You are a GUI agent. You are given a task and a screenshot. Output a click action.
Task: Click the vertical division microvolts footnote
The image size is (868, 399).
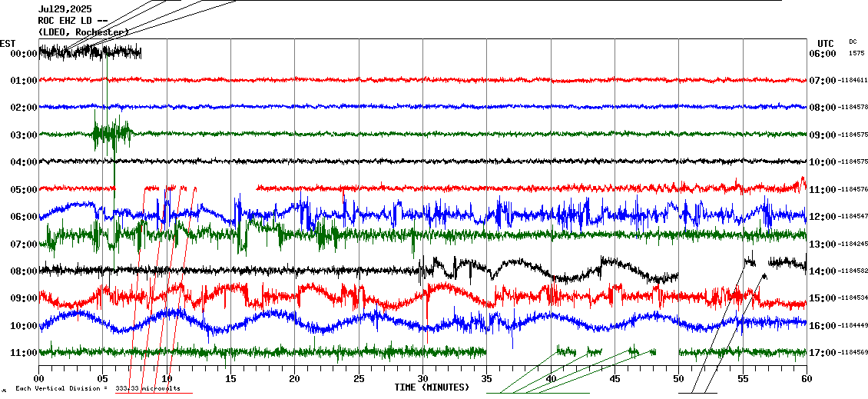tap(98, 389)
